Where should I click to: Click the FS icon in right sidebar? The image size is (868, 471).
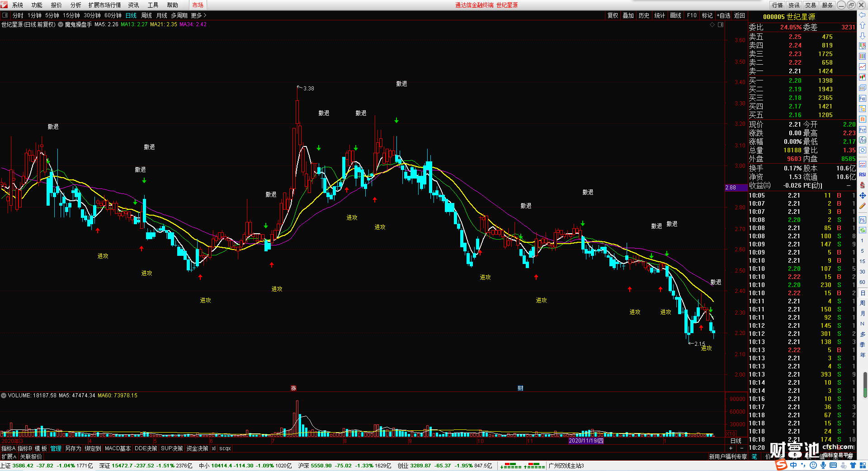point(863,220)
